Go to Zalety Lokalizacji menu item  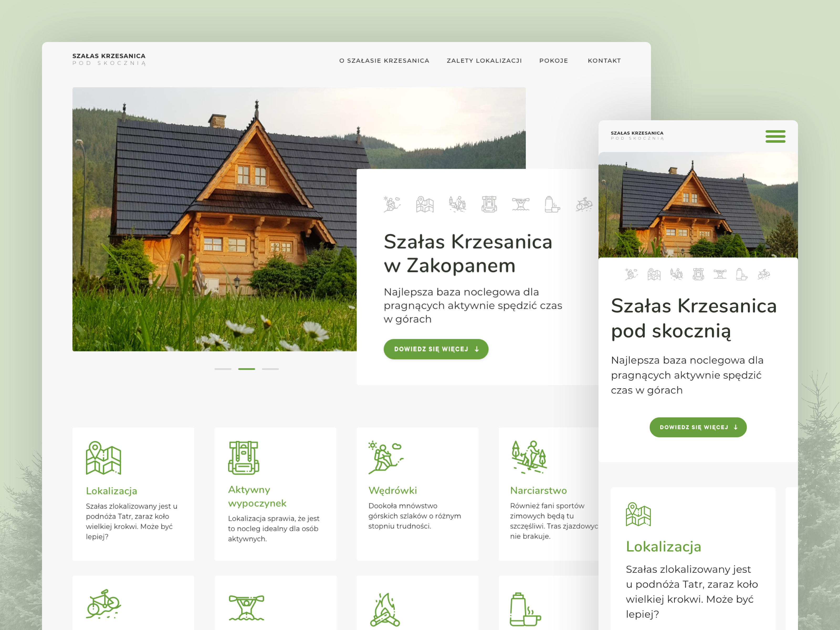[x=484, y=61]
